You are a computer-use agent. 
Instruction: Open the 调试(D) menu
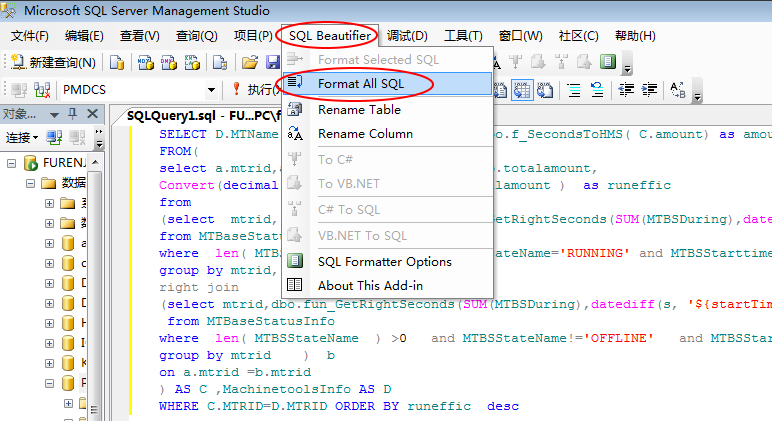(407, 36)
